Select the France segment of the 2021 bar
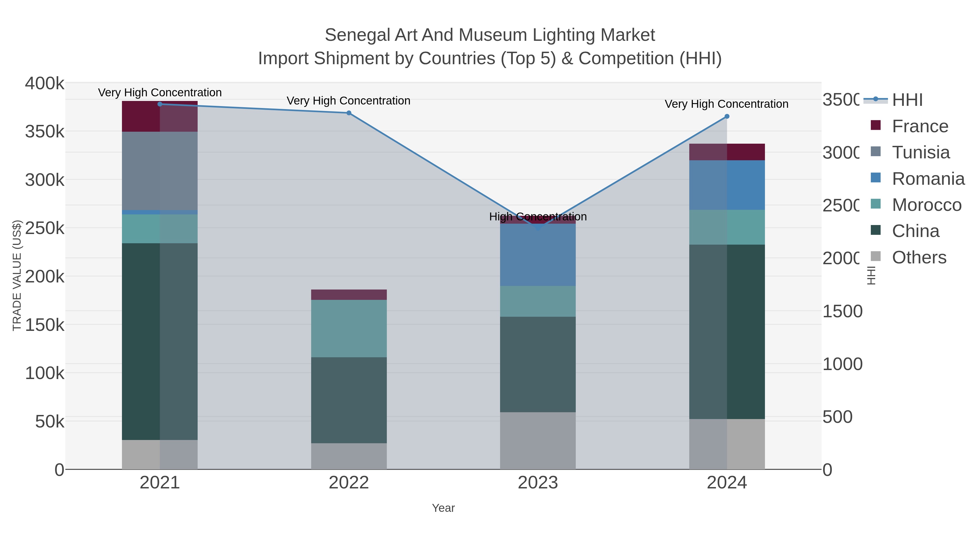This screenshot has width=980, height=551. click(x=160, y=116)
